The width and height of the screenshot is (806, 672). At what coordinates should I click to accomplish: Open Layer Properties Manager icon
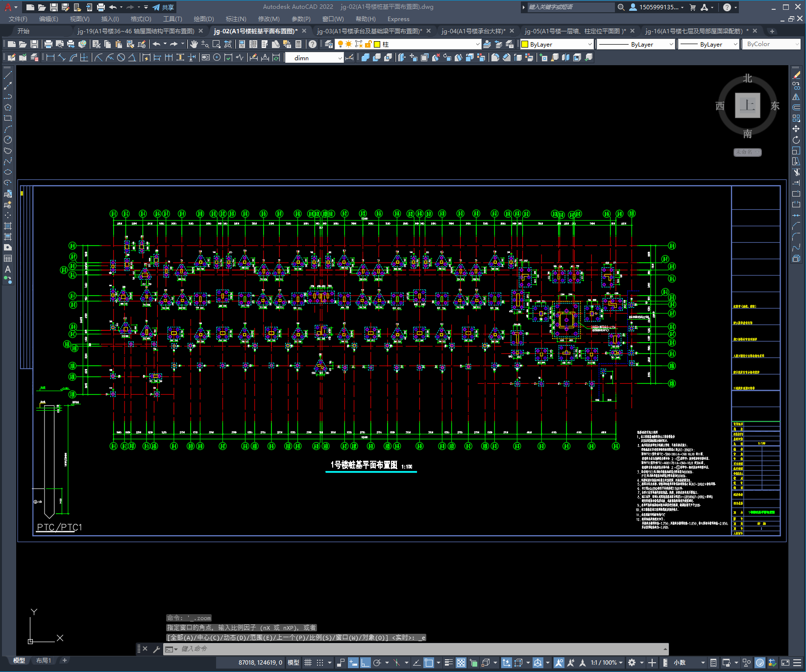pos(329,44)
